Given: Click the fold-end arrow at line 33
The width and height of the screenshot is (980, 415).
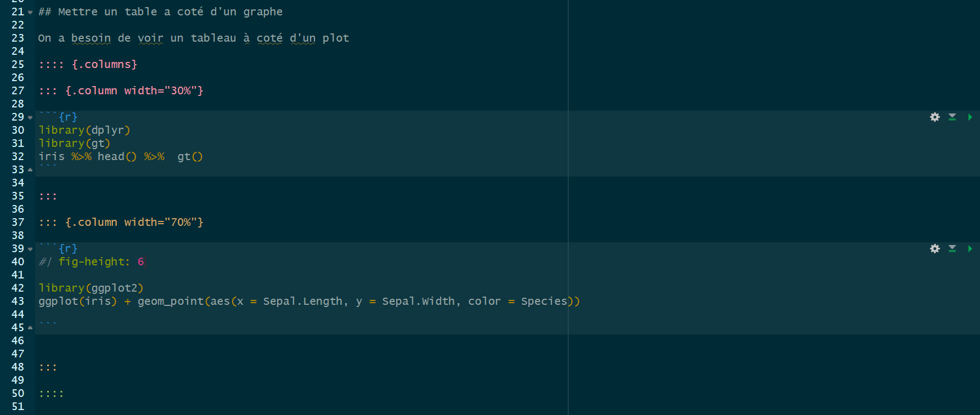Looking at the screenshot, I should click(x=30, y=170).
